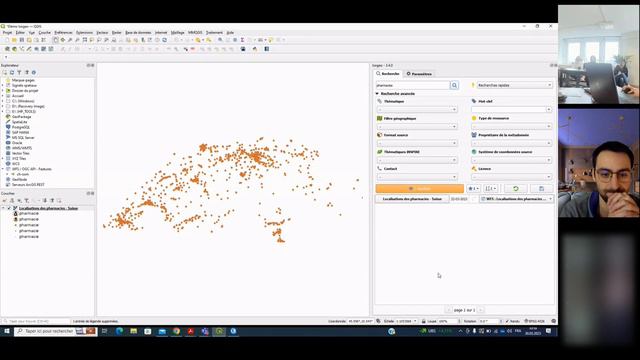
Task: Expand the Signets spatiaux tree node
Action: (x=2, y=86)
